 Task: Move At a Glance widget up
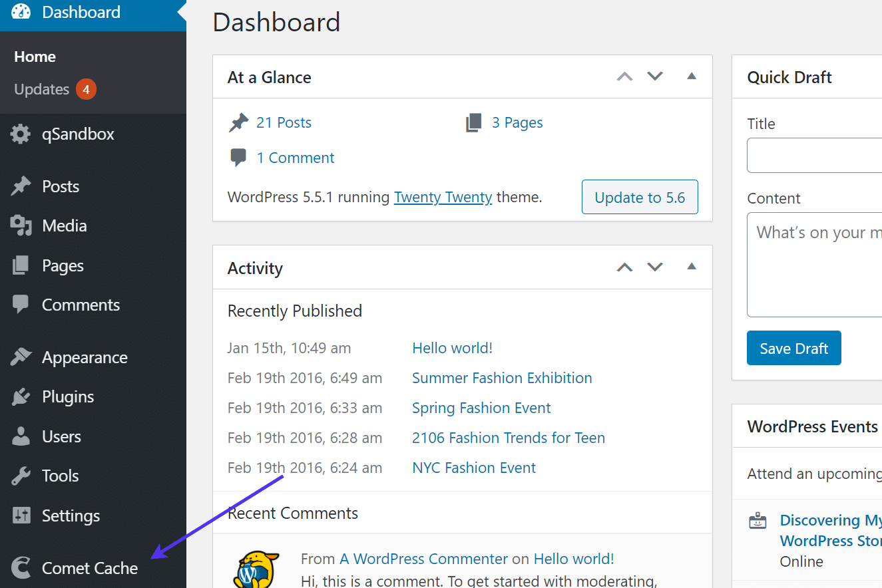[x=624, y=76]
